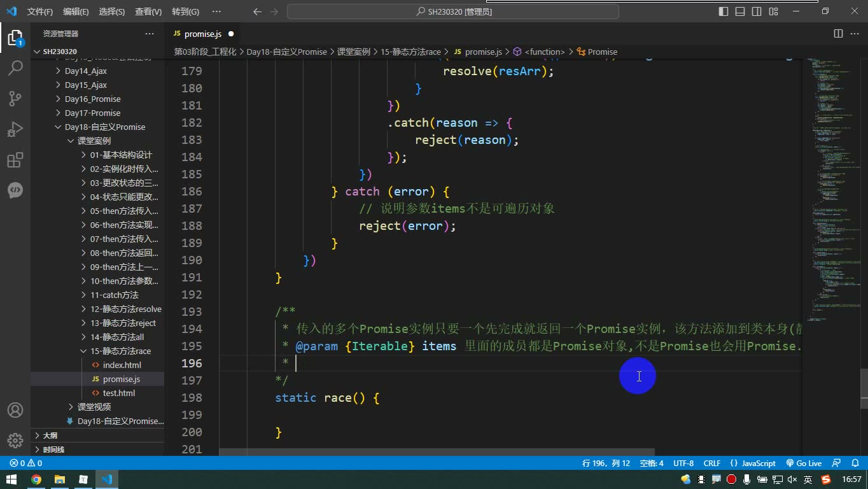Open the 文件(F) menu

coord(40,11)
